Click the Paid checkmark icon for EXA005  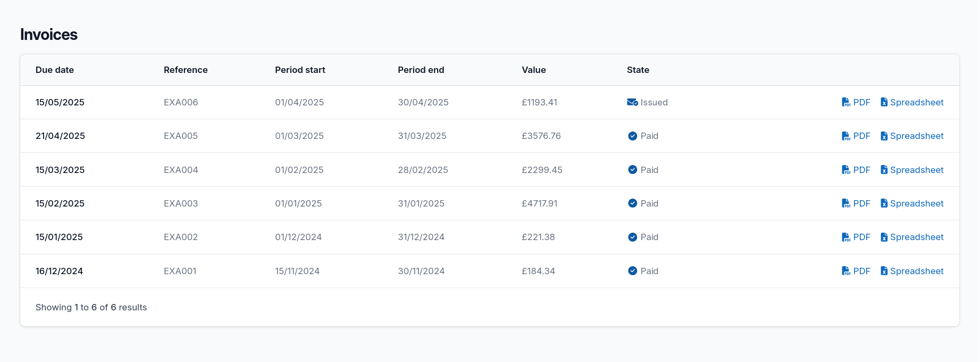coord(632,136)
